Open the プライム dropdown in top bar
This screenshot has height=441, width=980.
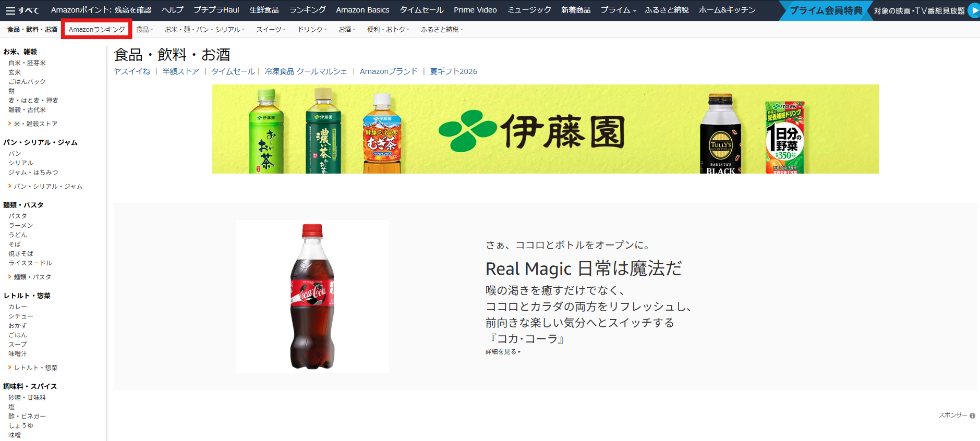618,10
